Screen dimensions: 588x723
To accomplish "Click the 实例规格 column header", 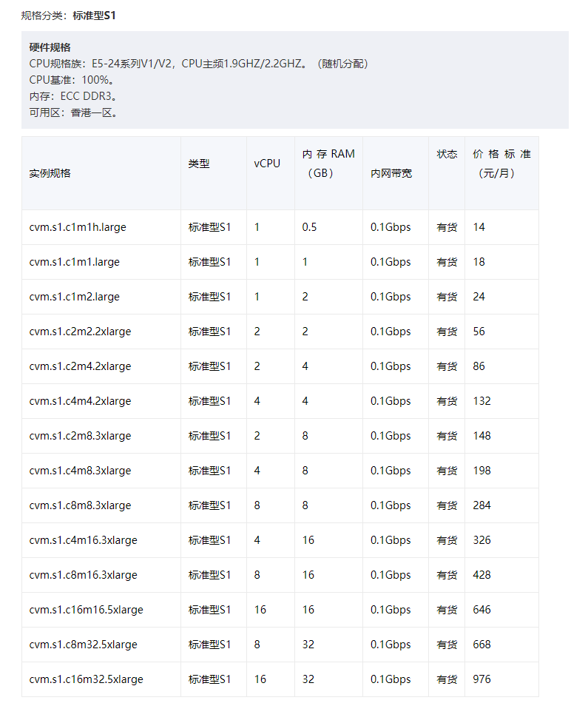I will [50, 173].
